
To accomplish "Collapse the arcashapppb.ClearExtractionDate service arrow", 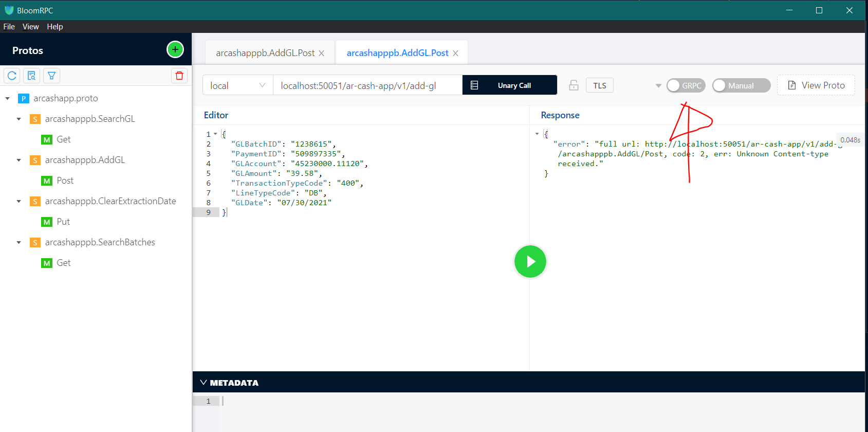I will [x=19, y=201].
